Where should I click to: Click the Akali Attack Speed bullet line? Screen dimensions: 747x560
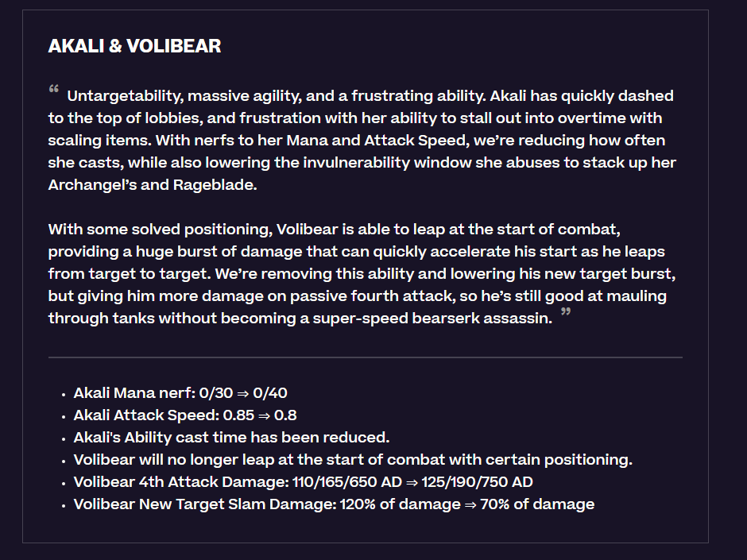(185, 415)
